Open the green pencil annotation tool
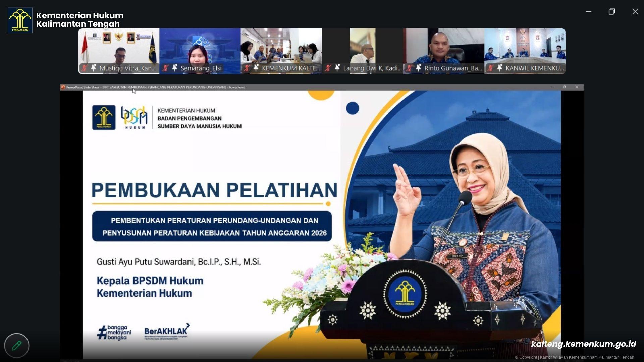This screenshot has height=362, width=644. point(17,345)
